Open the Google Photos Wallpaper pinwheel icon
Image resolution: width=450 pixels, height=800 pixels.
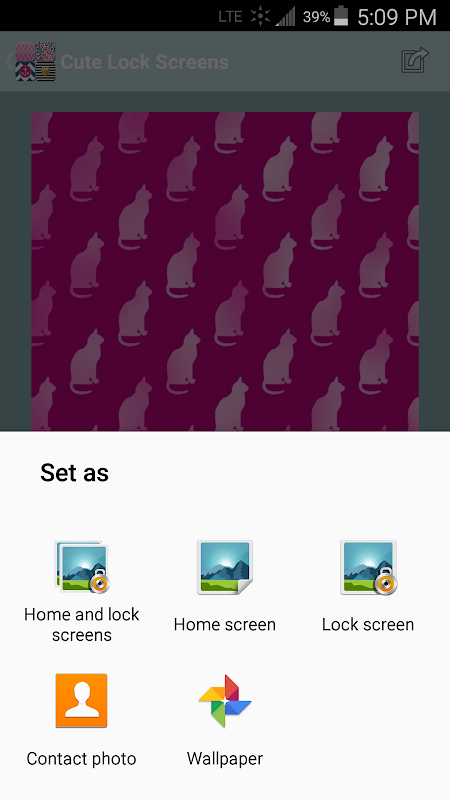[x=225, y=701]
